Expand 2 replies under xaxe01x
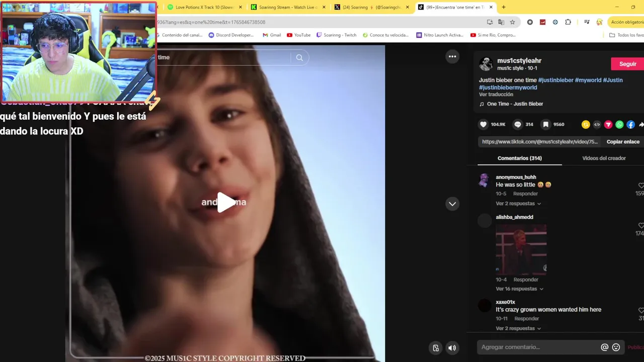 point(518,328)
